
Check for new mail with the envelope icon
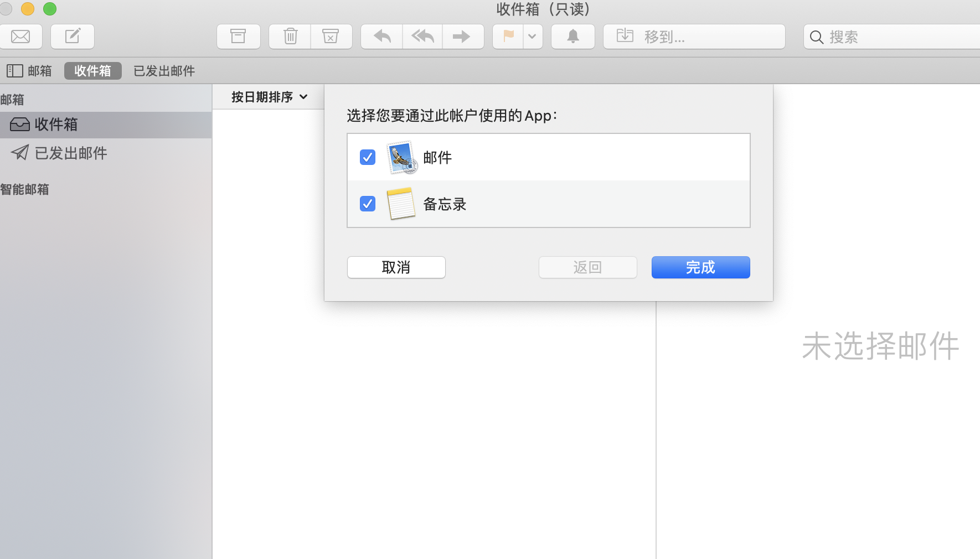pyautogui.click(x=22, y=37)
